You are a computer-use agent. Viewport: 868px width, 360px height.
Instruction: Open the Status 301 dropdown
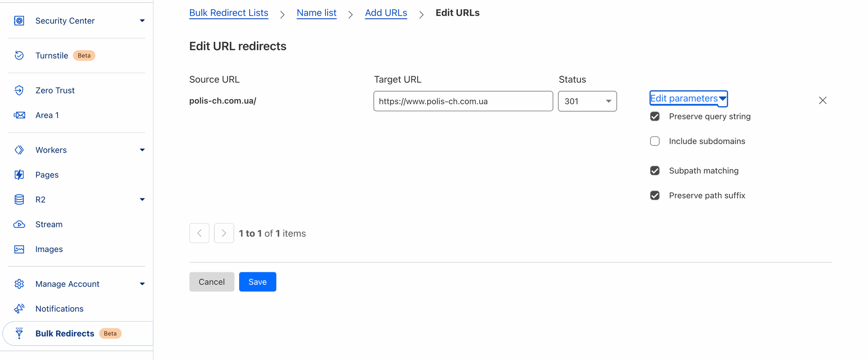pyautogui.click(x=587, y=101)
